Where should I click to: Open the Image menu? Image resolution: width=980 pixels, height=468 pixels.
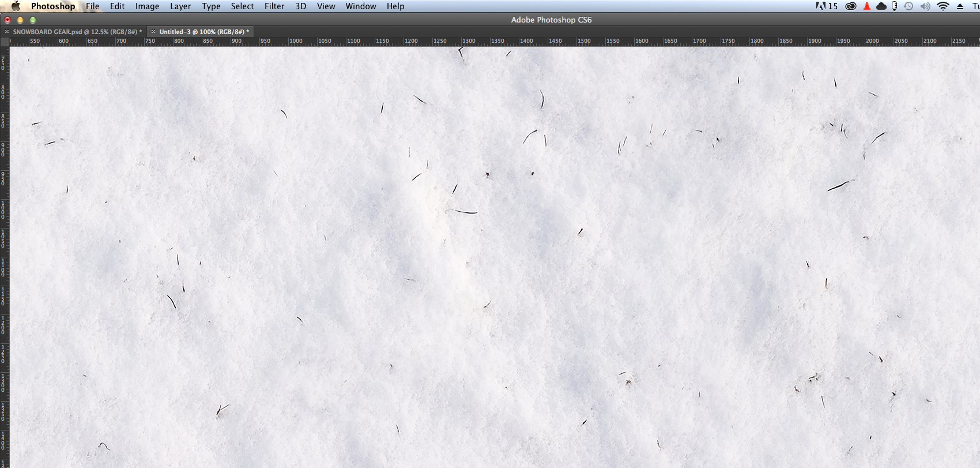coord(147,6)
